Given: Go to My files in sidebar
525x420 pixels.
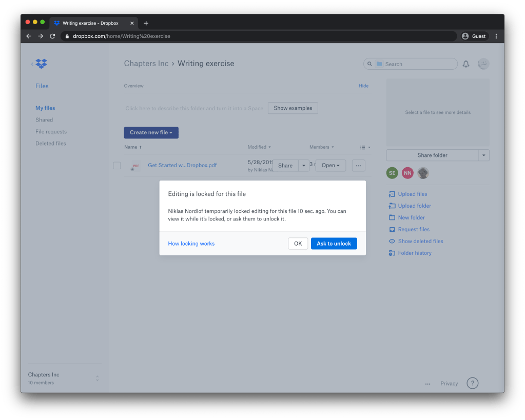Looking at the screenshot, I should (x=45, y=108).
